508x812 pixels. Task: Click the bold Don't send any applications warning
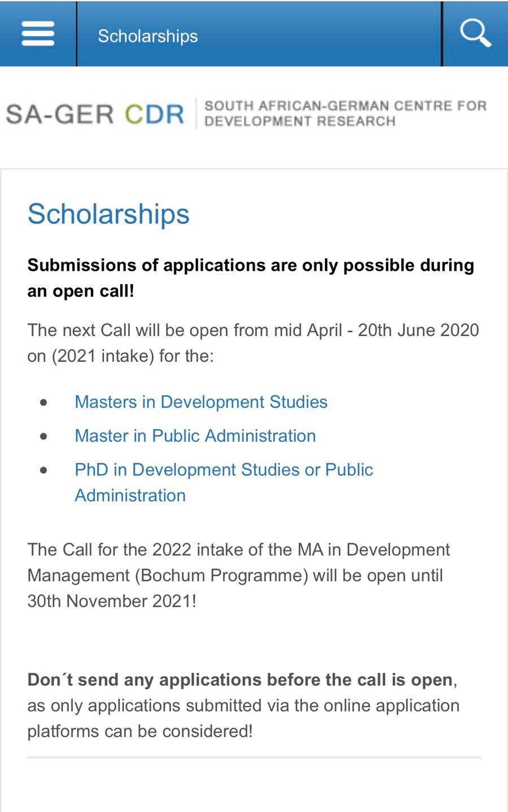[x=240, y=680]
